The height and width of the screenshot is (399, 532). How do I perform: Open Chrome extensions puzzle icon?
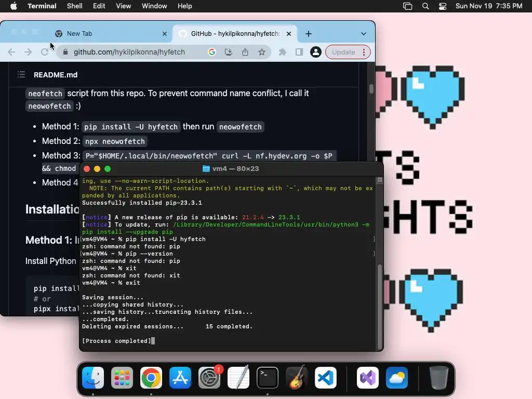click(282, 52)
